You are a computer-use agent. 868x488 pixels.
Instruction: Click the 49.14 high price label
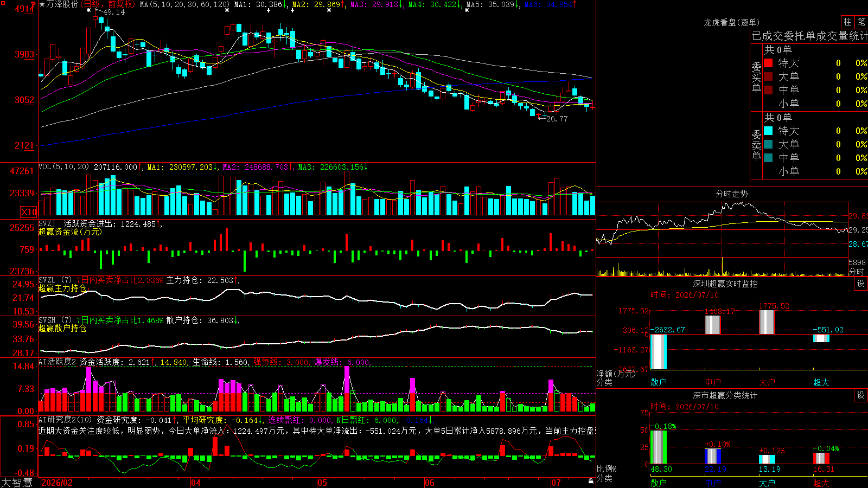click(x=113, y=12)
